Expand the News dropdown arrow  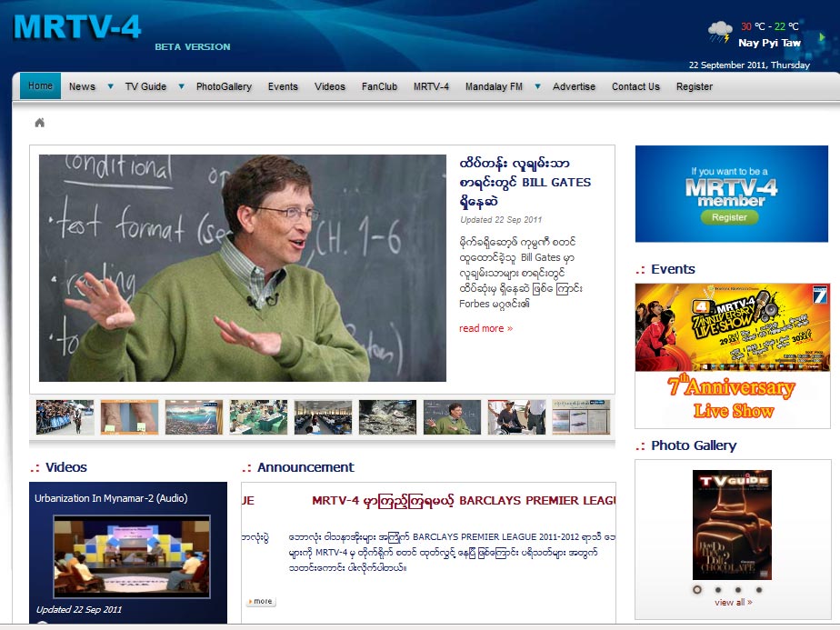pos(110,86)
